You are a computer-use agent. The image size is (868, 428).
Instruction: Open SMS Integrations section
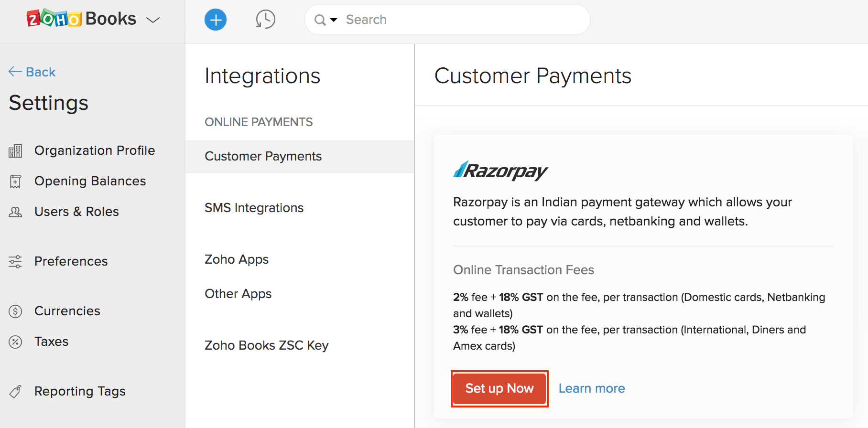[x=254, y=208]
